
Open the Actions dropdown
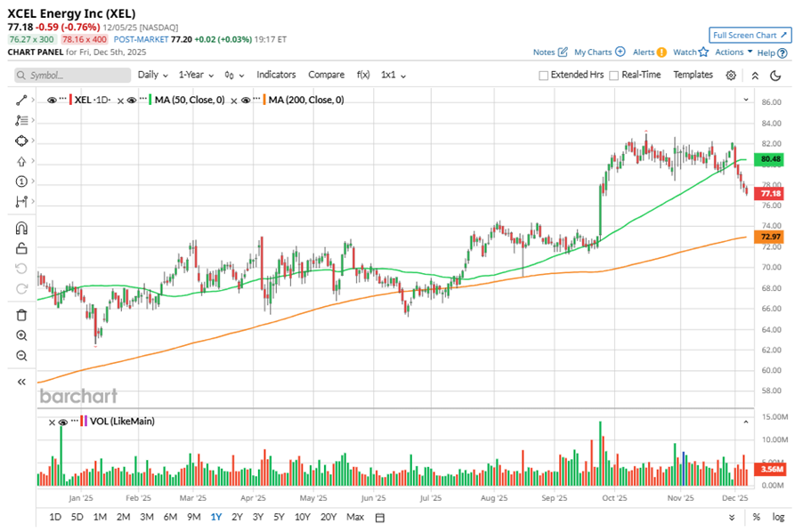[x=734, y=52]
